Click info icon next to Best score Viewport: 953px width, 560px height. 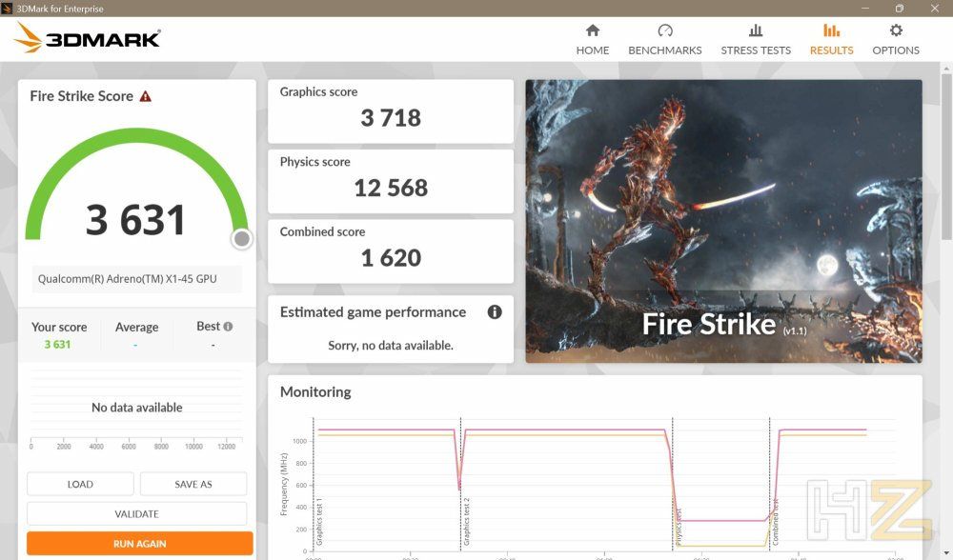pyautogui.click(x=228, y=326)
